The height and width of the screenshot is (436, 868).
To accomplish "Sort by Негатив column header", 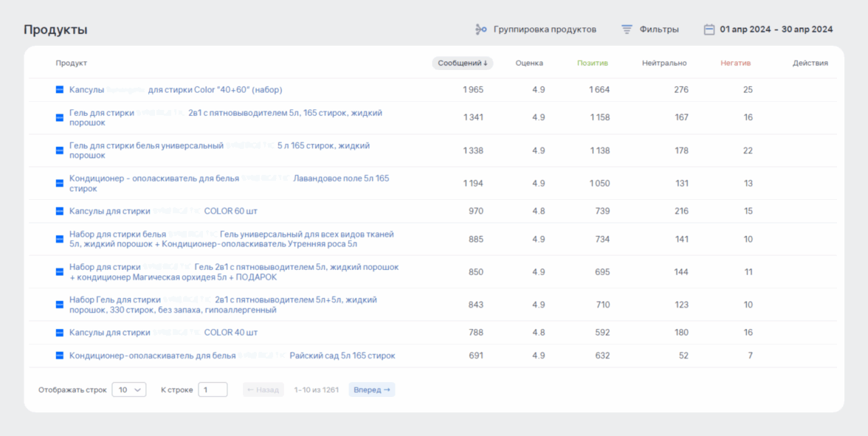I will [735, 63].
